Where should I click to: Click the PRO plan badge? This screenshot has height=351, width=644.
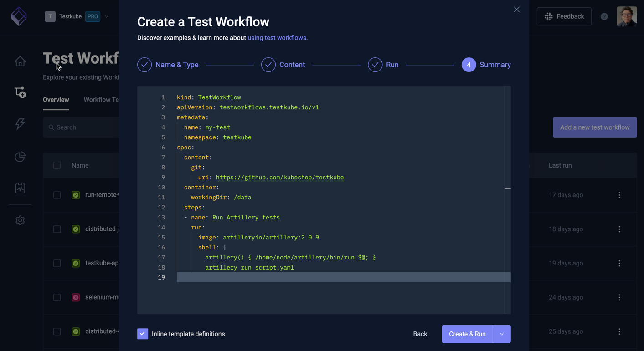[93, 16]
